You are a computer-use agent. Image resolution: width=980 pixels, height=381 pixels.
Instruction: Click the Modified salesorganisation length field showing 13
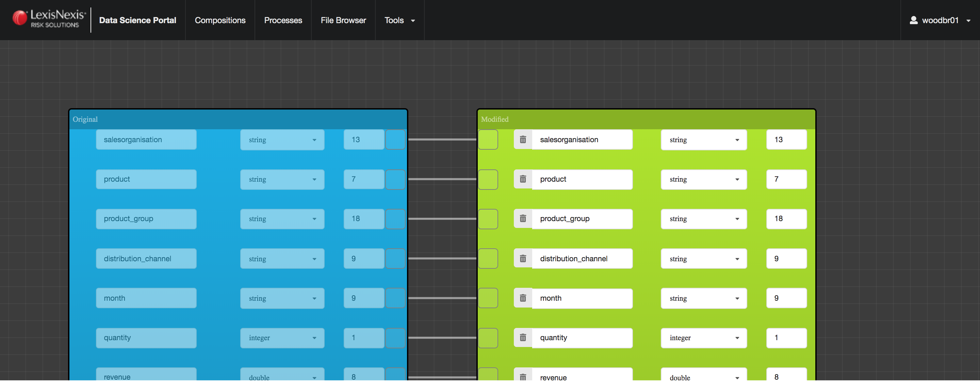point(786,139)
